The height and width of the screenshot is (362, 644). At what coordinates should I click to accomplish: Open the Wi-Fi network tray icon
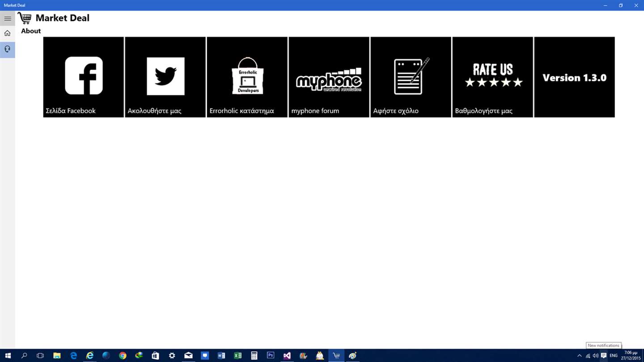588,356
